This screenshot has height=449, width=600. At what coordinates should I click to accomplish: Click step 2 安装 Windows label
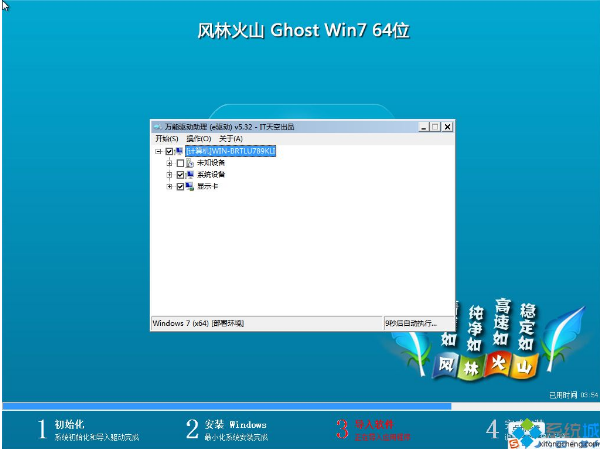click(x=235, y=424)
